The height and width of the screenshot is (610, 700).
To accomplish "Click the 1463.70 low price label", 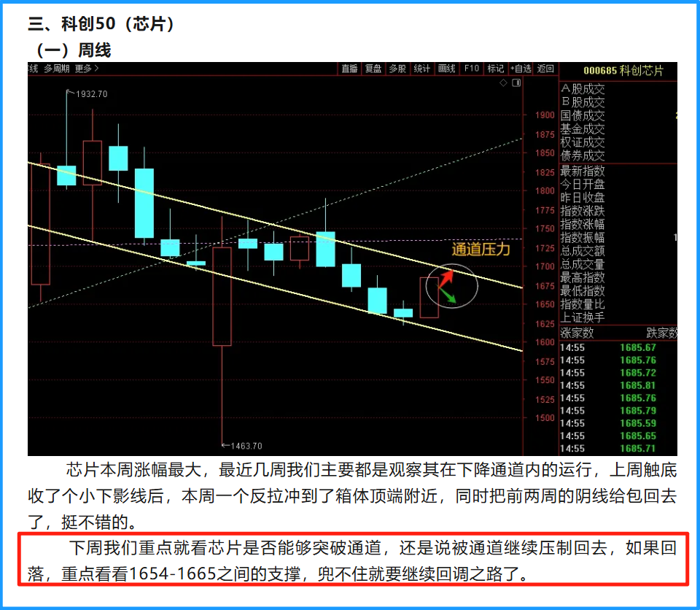I will (x=246, y=446).
